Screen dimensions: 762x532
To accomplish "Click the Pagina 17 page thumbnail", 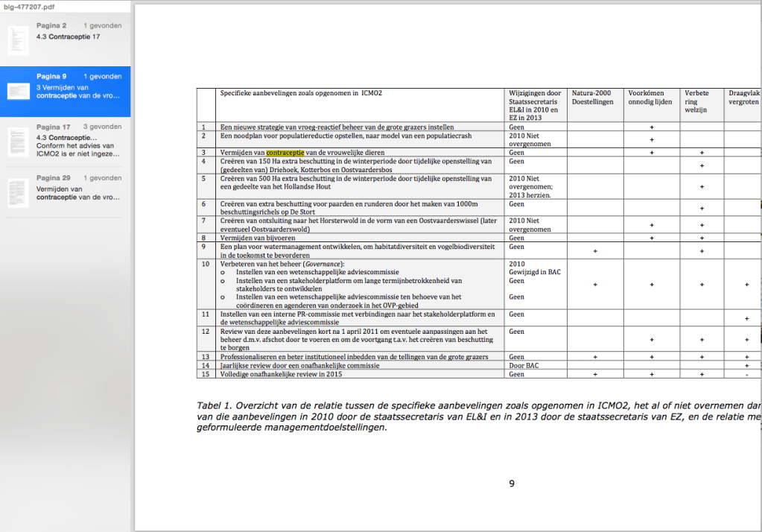I will (x=18, y=142).
